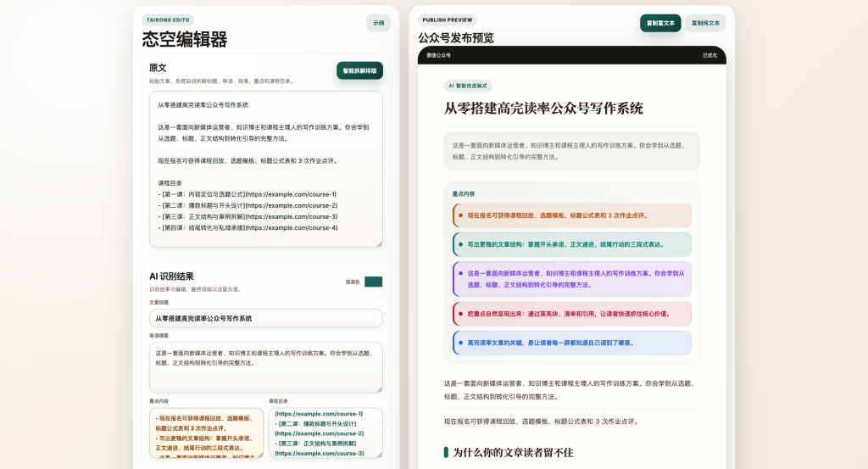Click the green highlight card 写出更稳的文章结构
868x469 pixels.
click(x=572, y=244)
